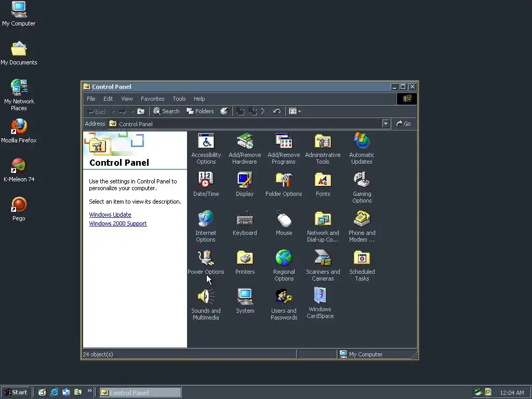Expand the Address bar dropdown arrow
This screenshot has height=399, width=532.
click(385, 124)
